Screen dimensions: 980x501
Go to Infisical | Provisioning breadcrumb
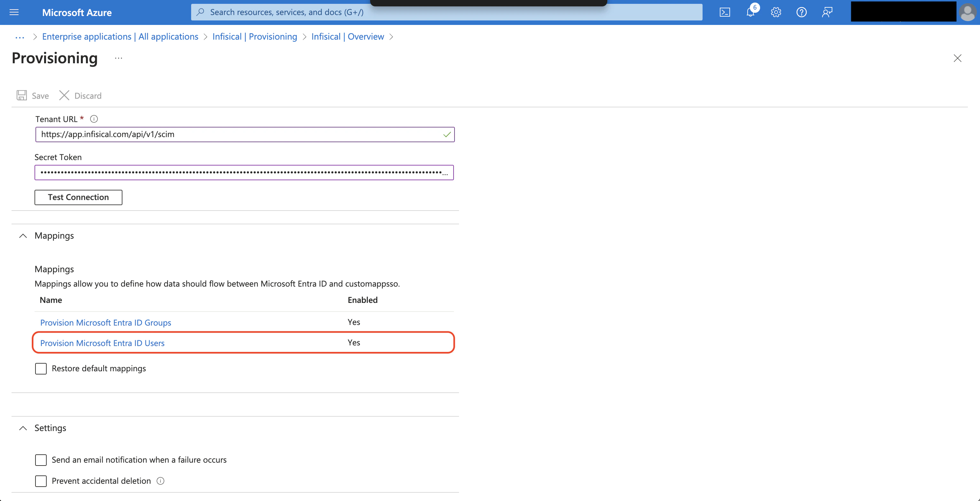click(x=254, y=36)
